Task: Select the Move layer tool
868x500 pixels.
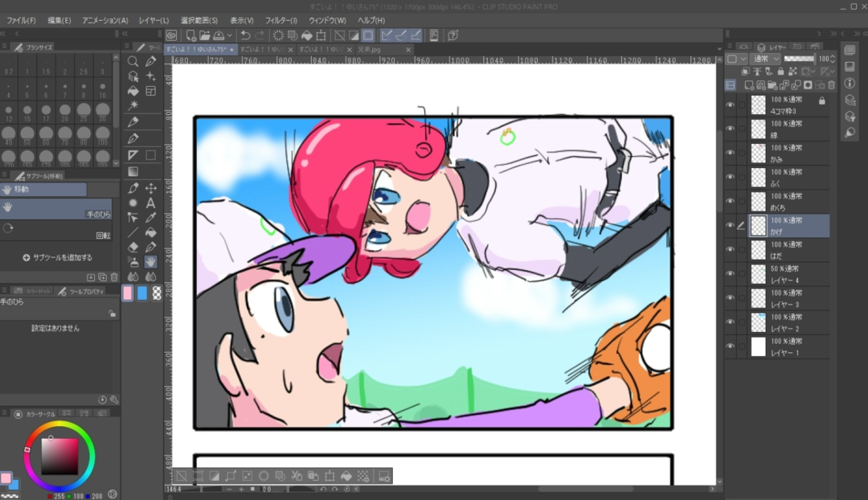Action: click(x=150, y=188)
